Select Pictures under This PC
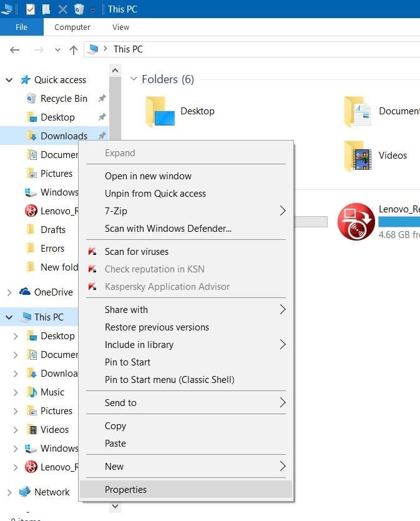This screenshot has height=521, width=420. [56, 410]
